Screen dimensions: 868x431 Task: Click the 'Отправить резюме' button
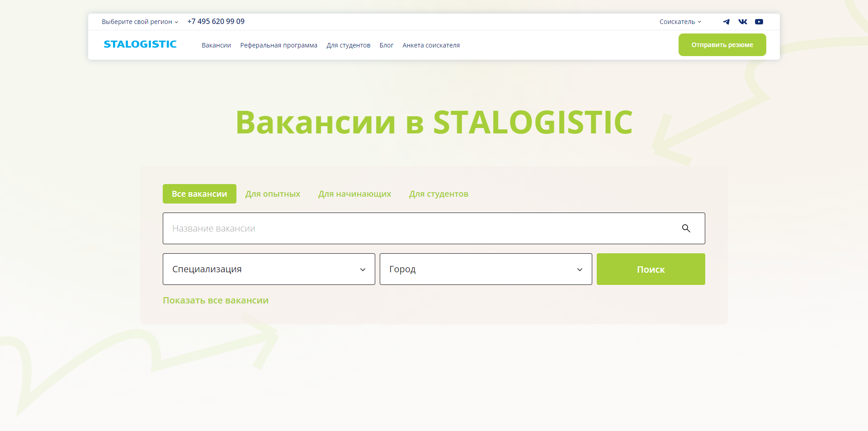tap(722, 45)
